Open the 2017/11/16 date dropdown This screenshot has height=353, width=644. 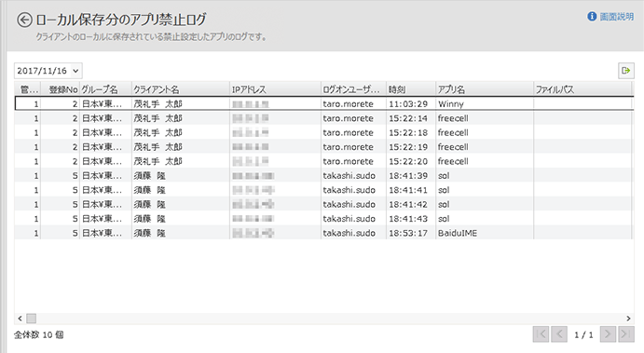click(x=48, y=71)
